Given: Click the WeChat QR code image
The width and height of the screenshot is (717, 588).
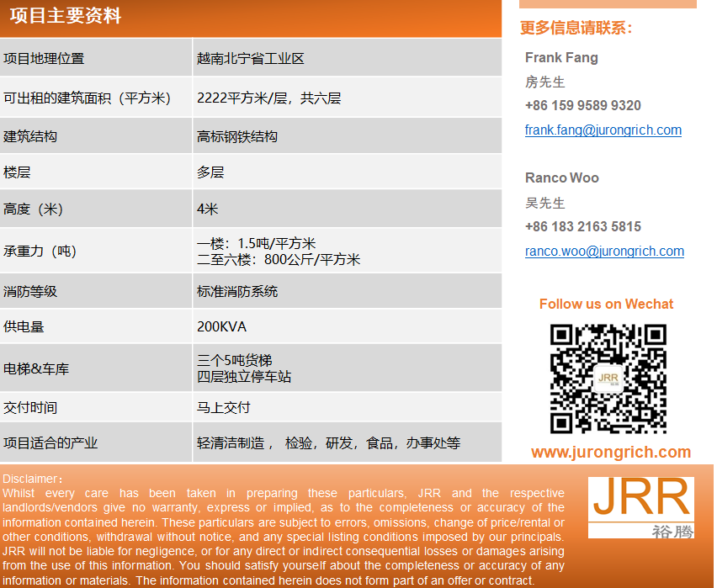Looking at the screenshot, I should tap(608, 379).
